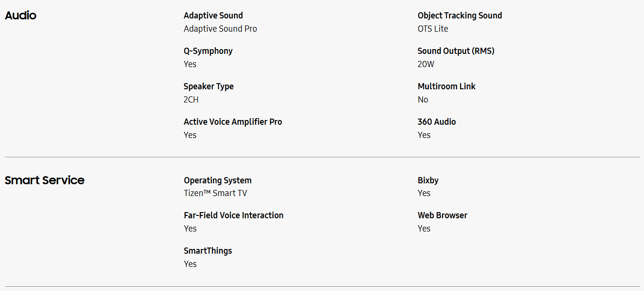The image size is (644, 291).
Task: Click the 20W sound output value
Action: 426,64
